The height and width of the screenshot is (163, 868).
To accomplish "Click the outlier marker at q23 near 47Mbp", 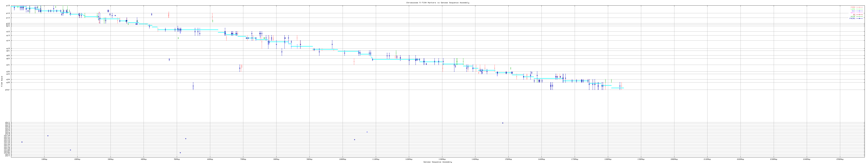I will [169, 60].
